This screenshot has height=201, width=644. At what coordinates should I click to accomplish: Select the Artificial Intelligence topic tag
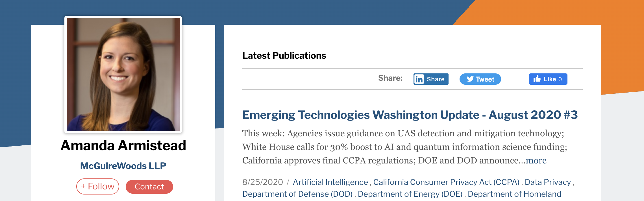[x=330, y=182]
